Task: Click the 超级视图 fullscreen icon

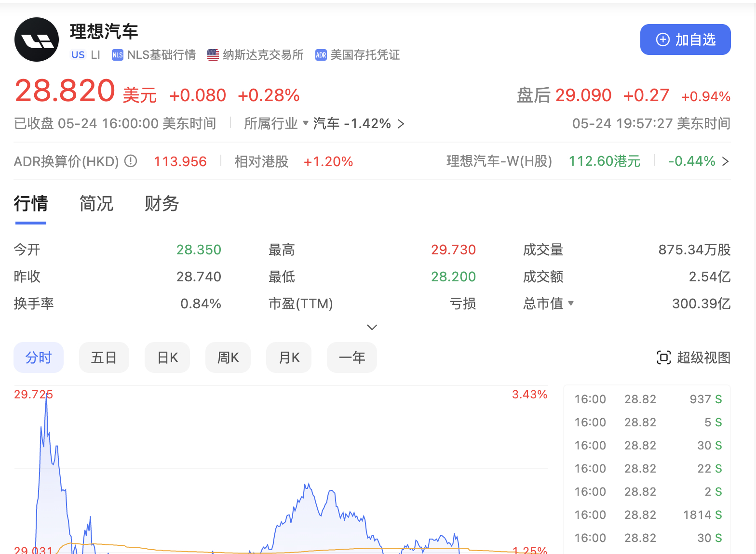Action: click(664, 357)
